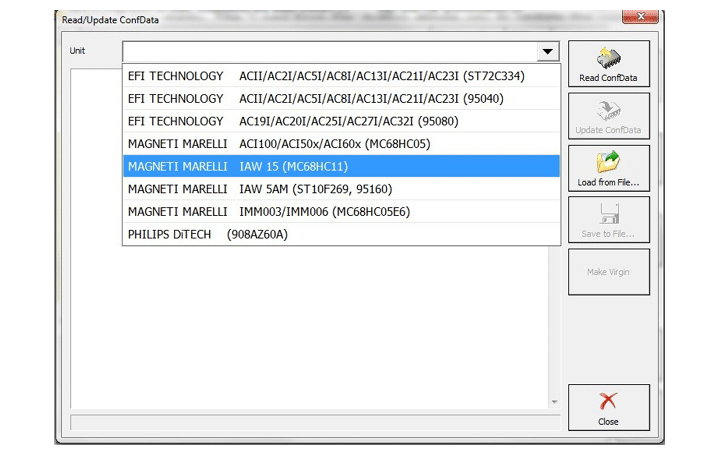Collapse the Unit dropdown using its arrow
This screenshot has height=455, width=719.
click(x=546, y=52)
